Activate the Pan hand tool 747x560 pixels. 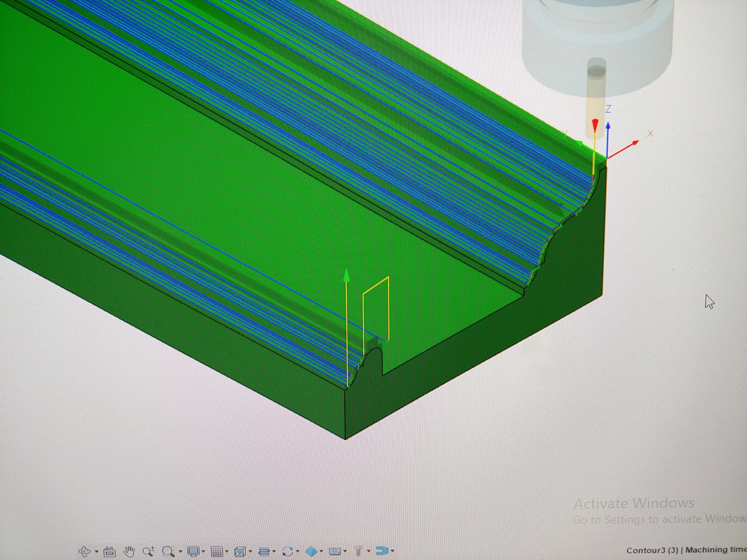pyautogui.click(x=129, y=552)
